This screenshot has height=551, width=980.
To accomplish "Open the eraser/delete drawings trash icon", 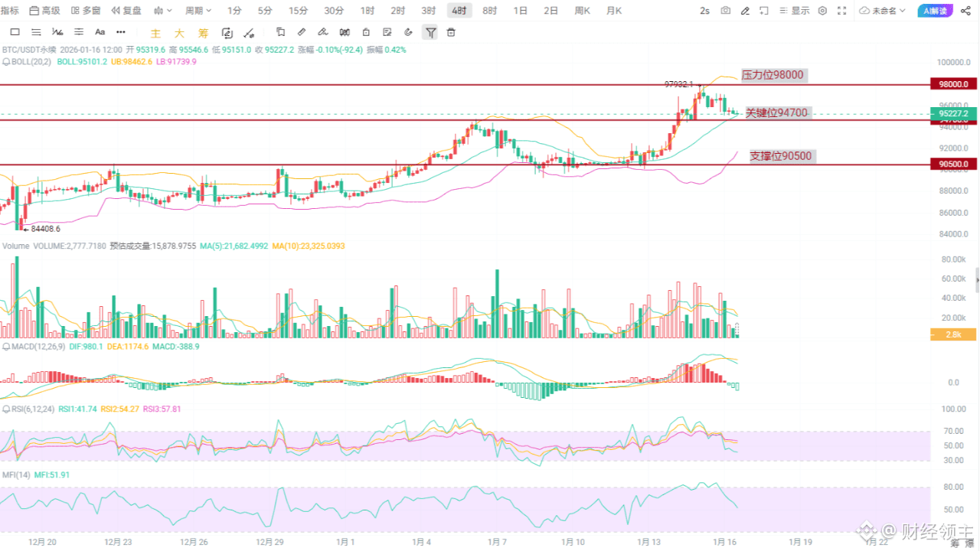I will point(452,32).
